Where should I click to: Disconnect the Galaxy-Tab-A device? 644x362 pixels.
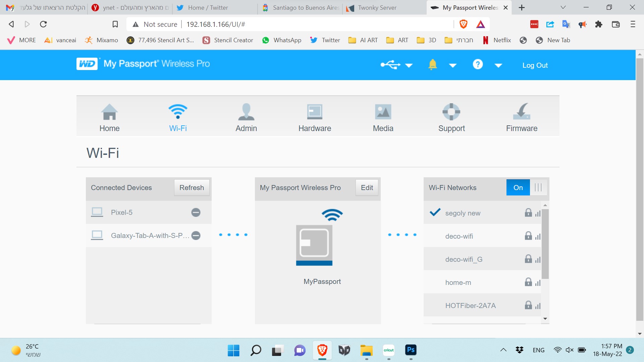pos(196,236)
